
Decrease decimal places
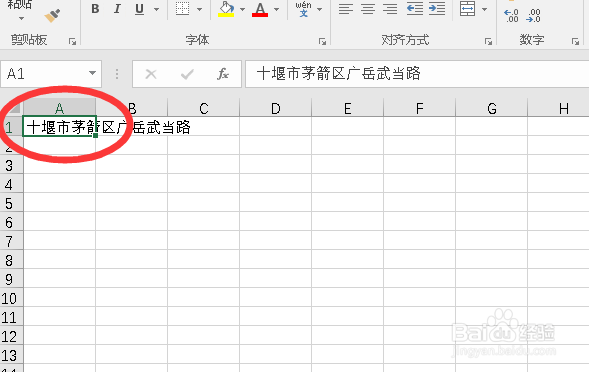pos(533,16)
